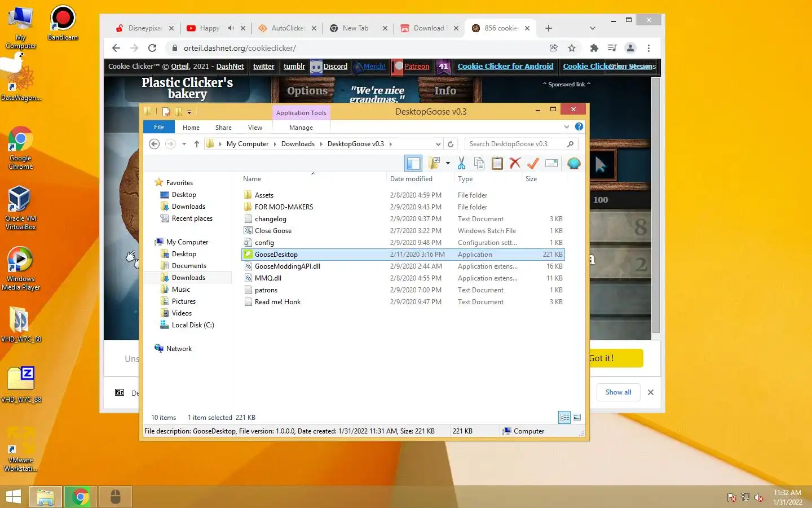
Task: Click the Chrome page vertical scrollbar
Action: [655, 206]
